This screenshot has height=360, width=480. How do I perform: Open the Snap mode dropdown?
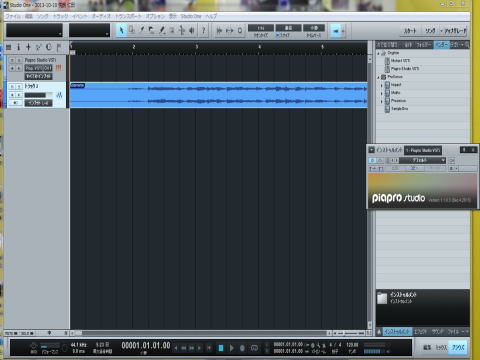[288, 28]
